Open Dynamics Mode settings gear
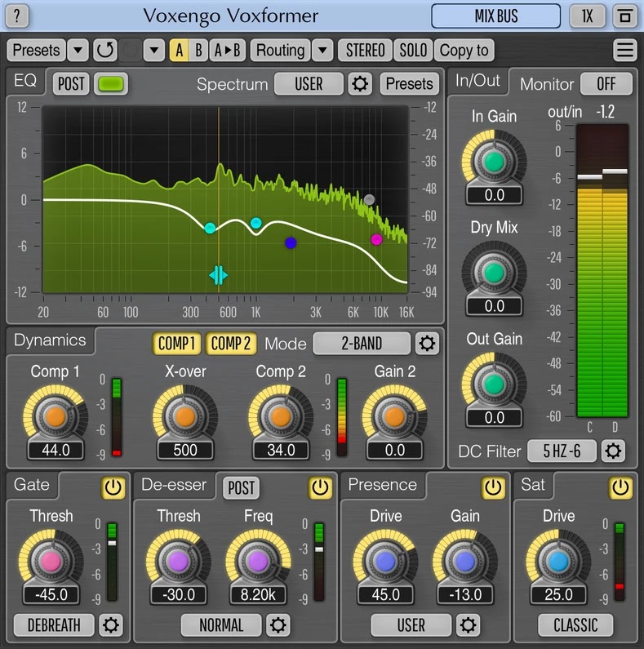The height and width of the screenshot is (649, 644). coord(427,344)
